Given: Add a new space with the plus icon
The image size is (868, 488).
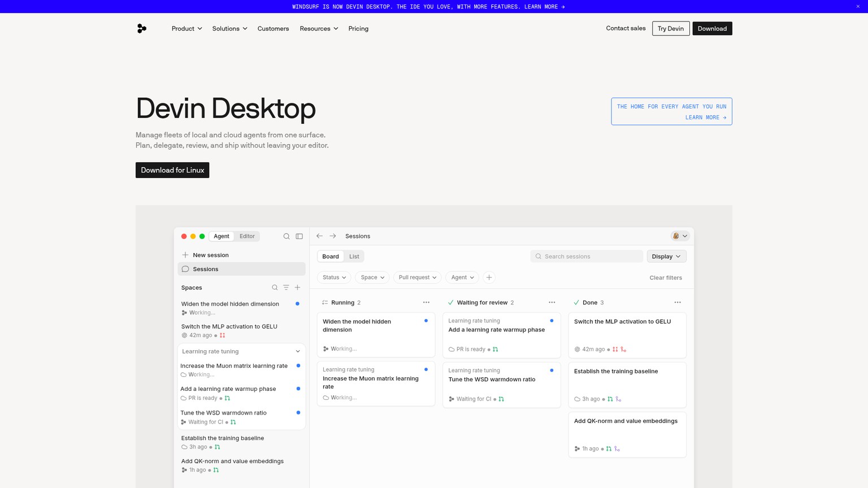Looking at the screenshot, I should [x=297, y=287].
